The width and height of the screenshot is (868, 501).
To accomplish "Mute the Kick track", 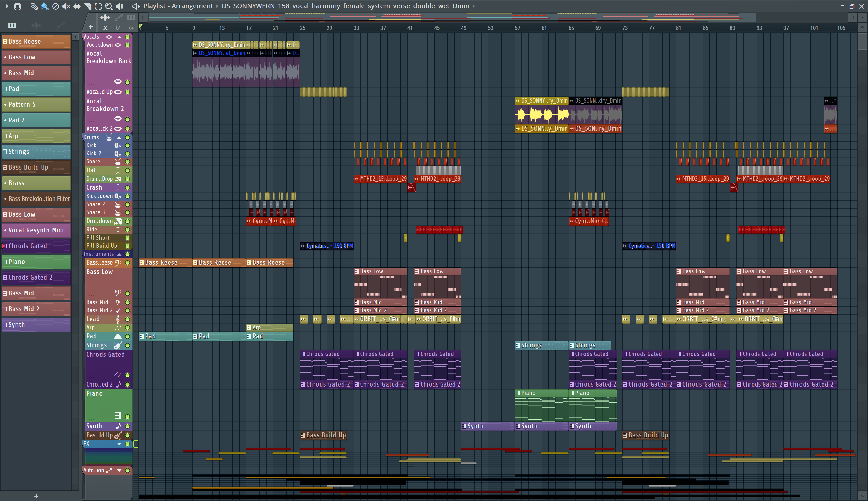I will (127, 145).
